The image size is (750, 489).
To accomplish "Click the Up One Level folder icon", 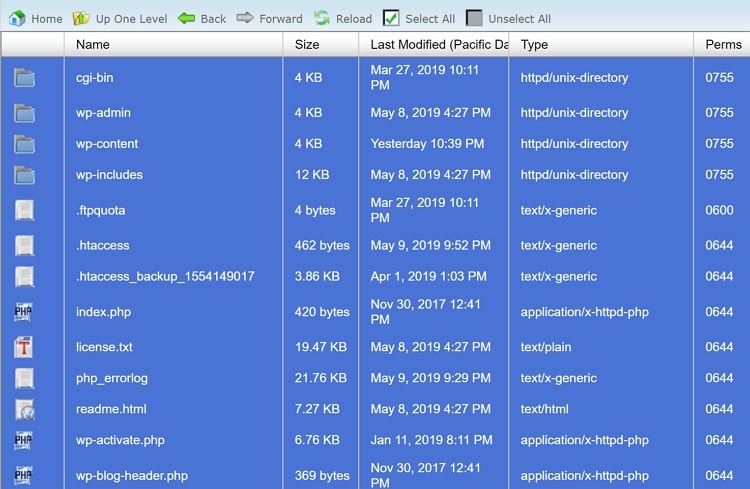I will click(x=81, y=18).
